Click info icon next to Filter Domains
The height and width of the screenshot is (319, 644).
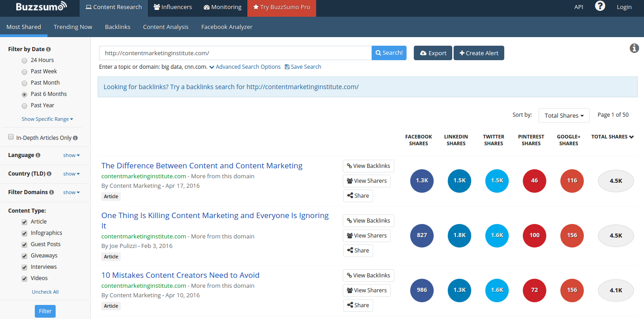[52, 192]
